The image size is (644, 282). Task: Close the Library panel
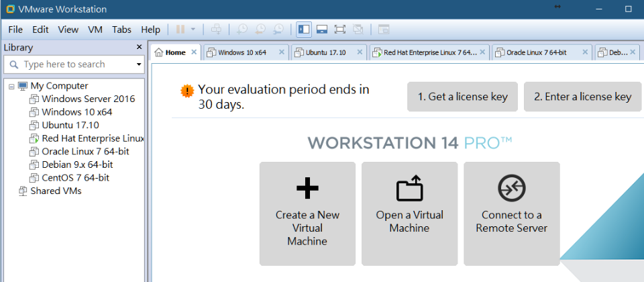[x=140, y=47]
